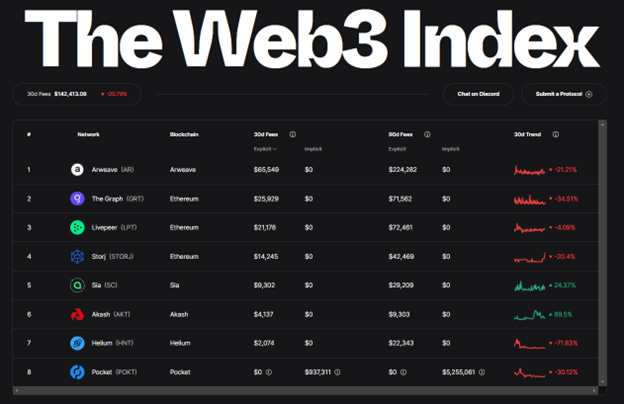Click Helium trend percentage -71.83%
The image size is (624, 404).
(x=564, y=343)
